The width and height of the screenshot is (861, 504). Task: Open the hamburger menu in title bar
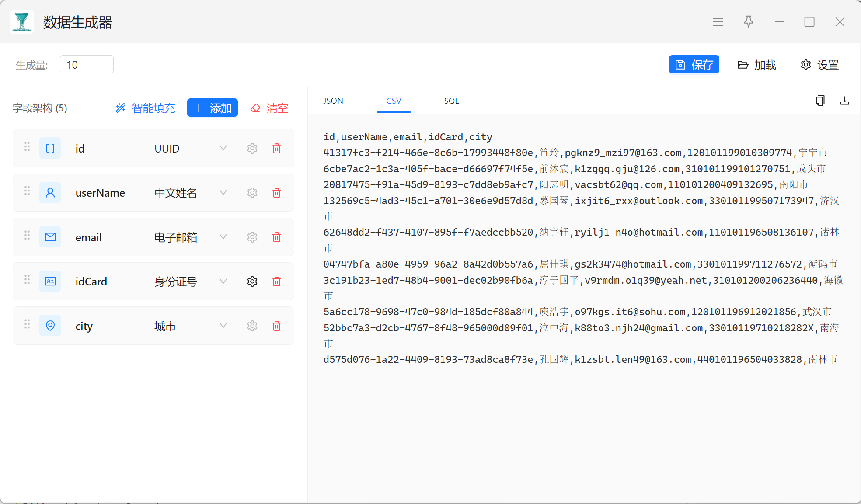click(718, 22)
